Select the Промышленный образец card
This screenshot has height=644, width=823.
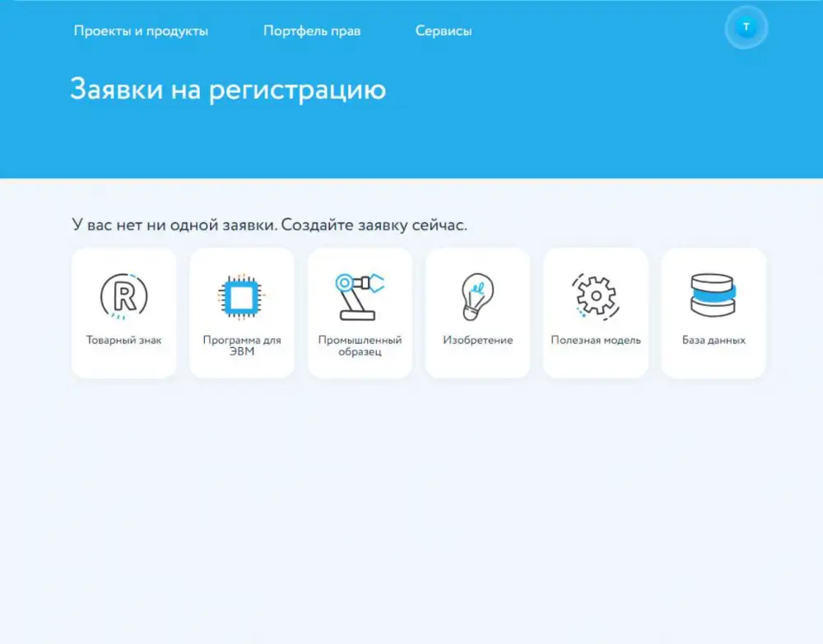[360, 313]
